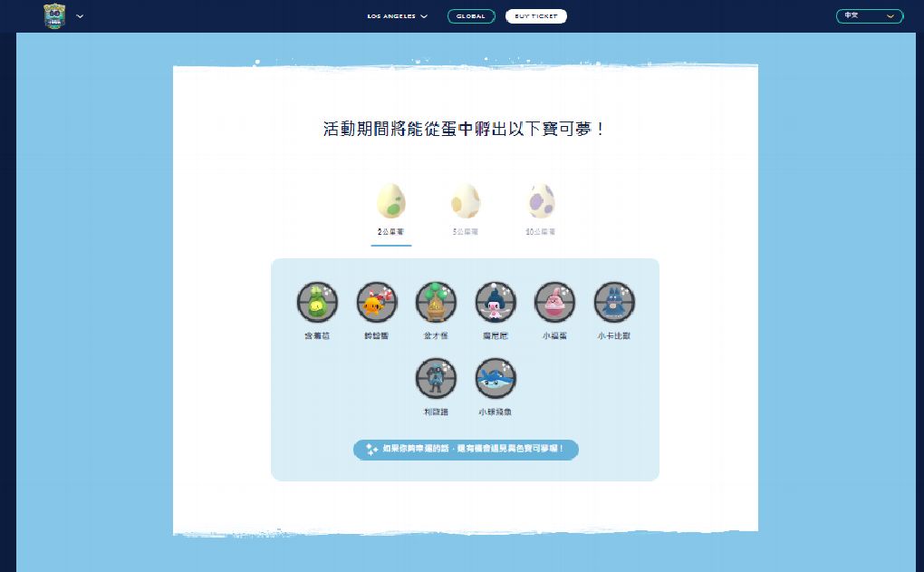Switch to the 5公里蛋 egg tab
Image resolution: width=924 pixels, height=572 pixels.
(466, 210)
